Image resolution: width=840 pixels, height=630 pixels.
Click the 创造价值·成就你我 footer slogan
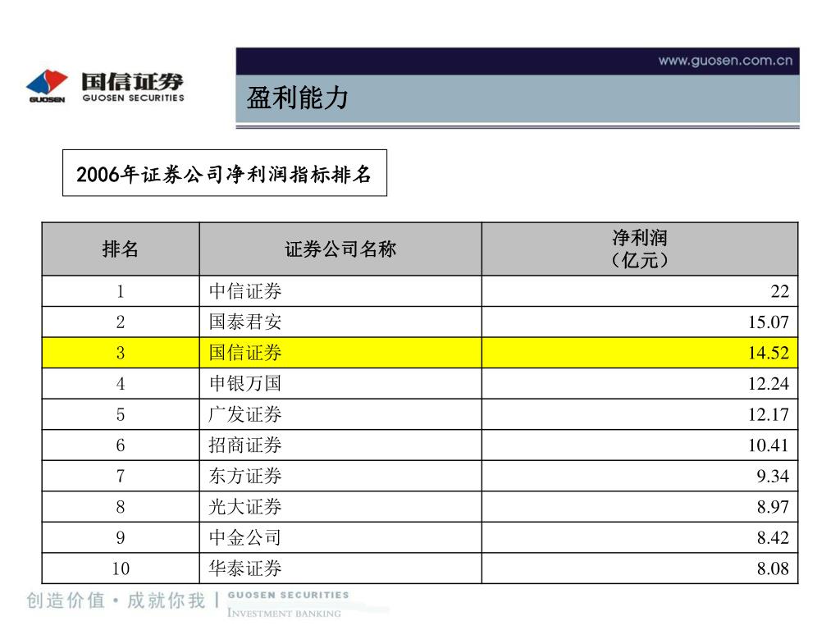click(x=116, y=600)
